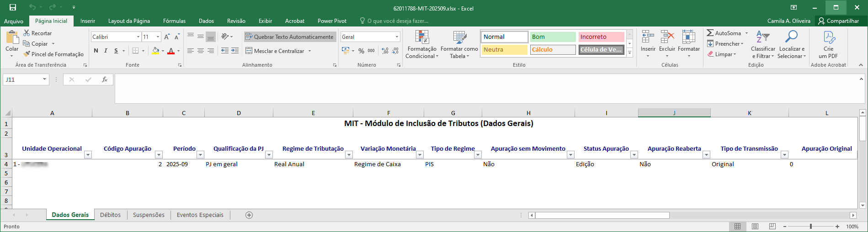Viewport: 868px width, 232px height.
Task: Click the Save icon in title bar
Action: [13, 7]
